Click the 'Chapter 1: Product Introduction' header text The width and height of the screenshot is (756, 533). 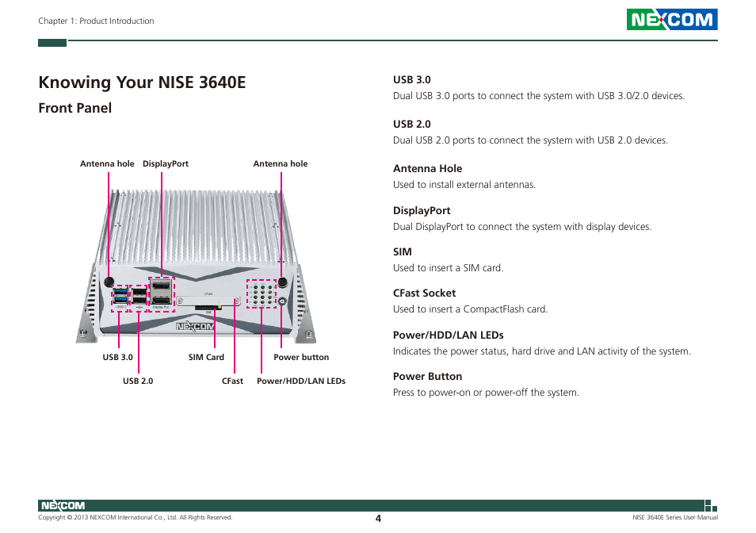97,21
